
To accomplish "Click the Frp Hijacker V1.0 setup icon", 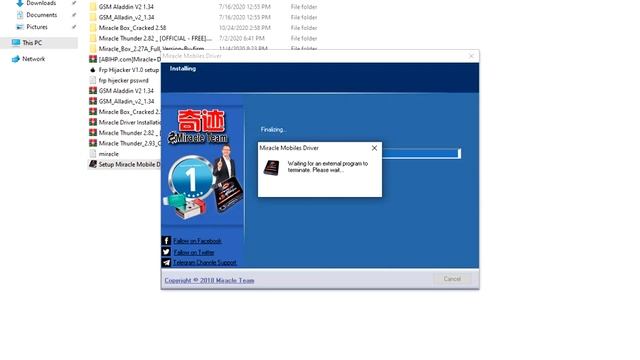I will pos(93,70).
